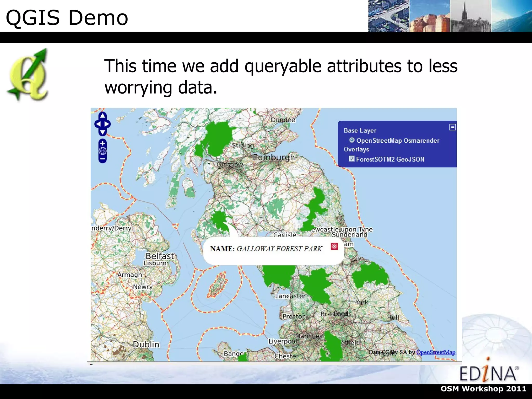The image size is (532, 399).
Task: Click the QGIS logo
Action: [28, 75]
